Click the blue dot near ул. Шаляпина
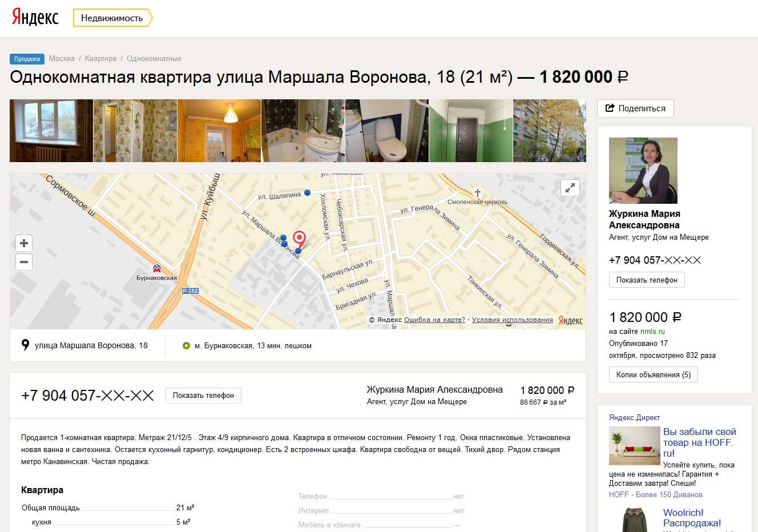The image size is (758, 532). coord(307,193)
